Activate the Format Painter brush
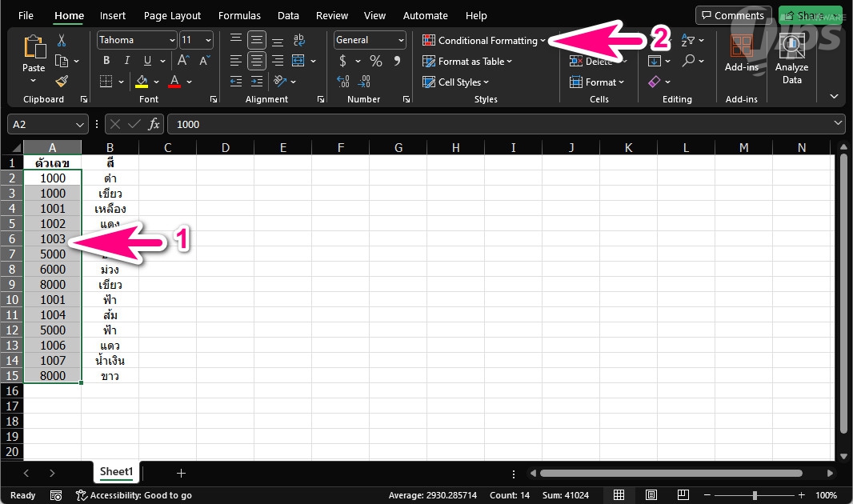This screenshot has height=504, width=853. [x=62, y=82]
